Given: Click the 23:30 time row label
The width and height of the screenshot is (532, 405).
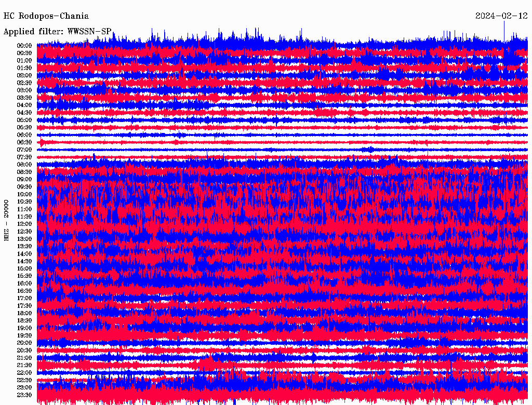Looking at the screenshot, I should click(24, 395).
